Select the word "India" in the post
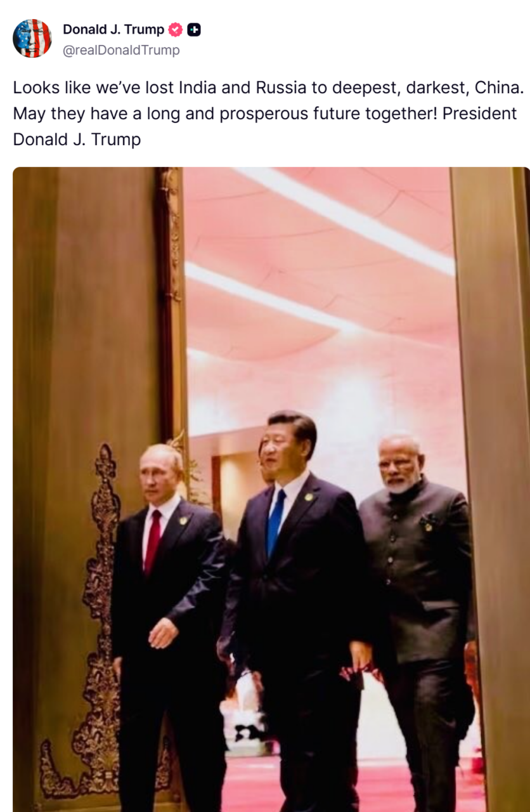Viewport: 530px width, 812px height. pyautogui.click(x=198, y=88)
